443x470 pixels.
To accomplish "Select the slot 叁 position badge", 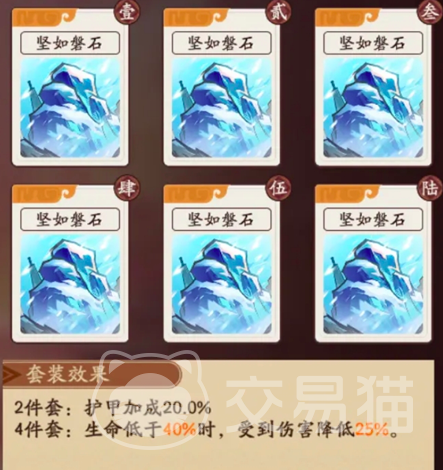I will 430,12.
